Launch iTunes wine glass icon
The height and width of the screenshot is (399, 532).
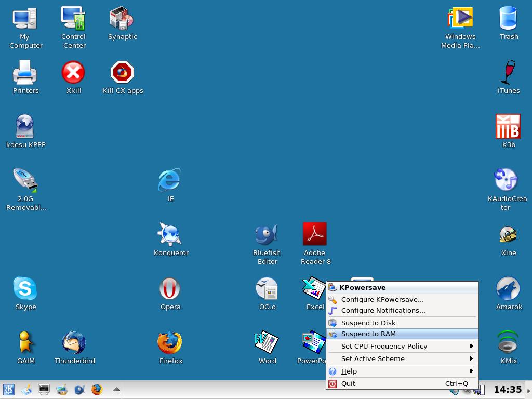[x=508, y=72]
